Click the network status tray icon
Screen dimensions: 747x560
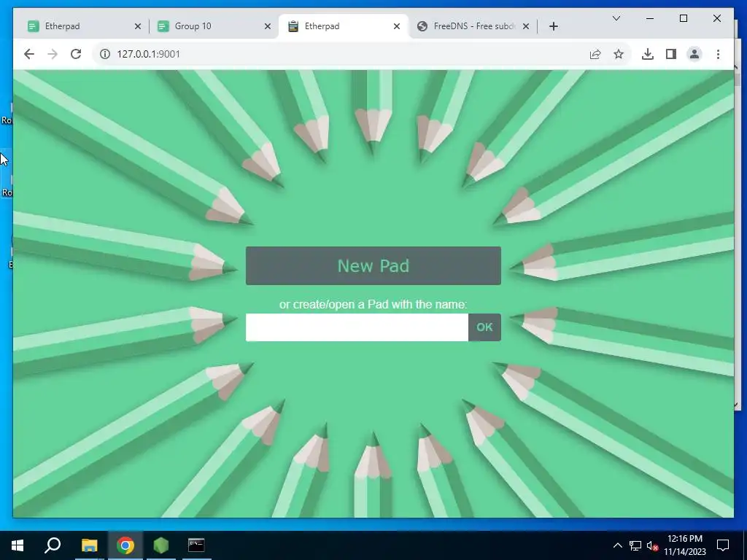tap(635, 545)
